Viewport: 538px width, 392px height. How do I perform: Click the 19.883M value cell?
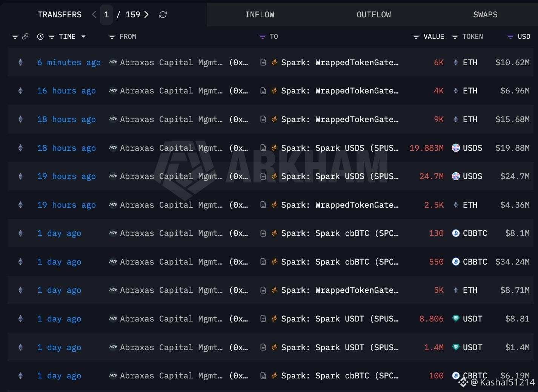[426, 148]
